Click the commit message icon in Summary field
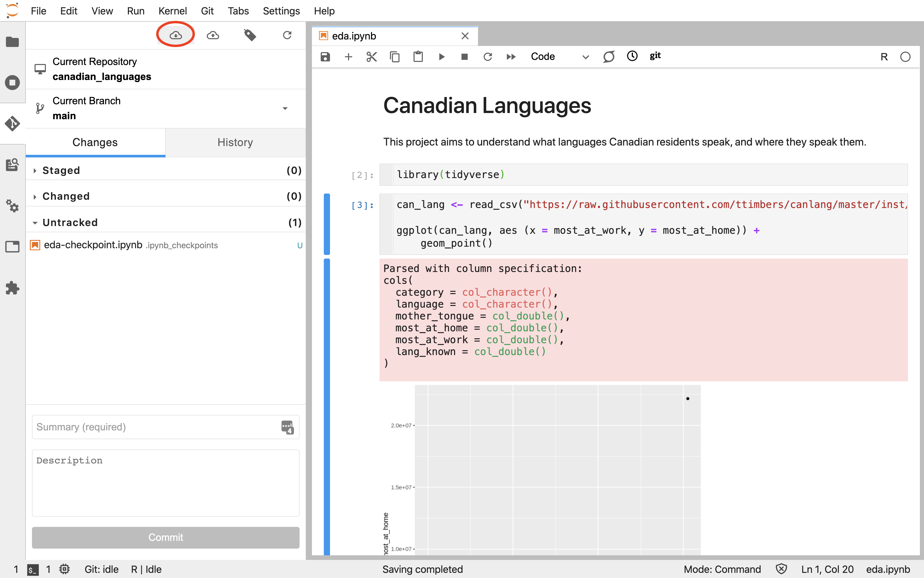The height and width of the screenshot is (578, 924). pyautogui.click(x=287, y=427)
